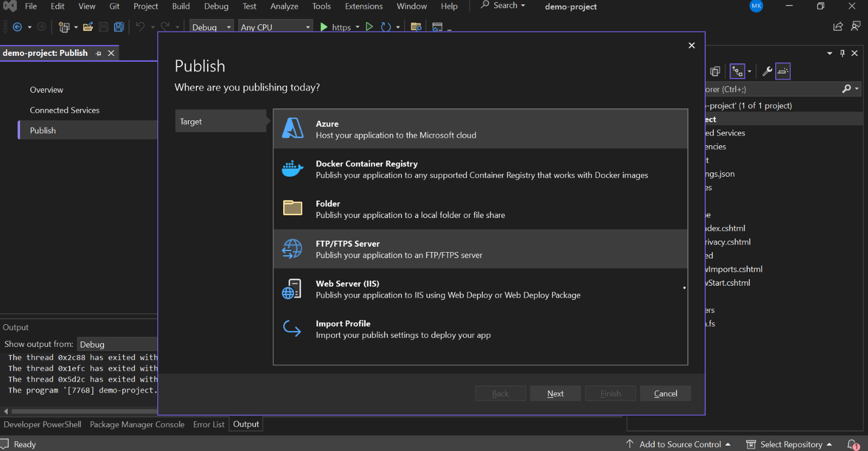Open the Debug configuration dropdown
This screenshot has height=451, width=868.
pos(212,27)
